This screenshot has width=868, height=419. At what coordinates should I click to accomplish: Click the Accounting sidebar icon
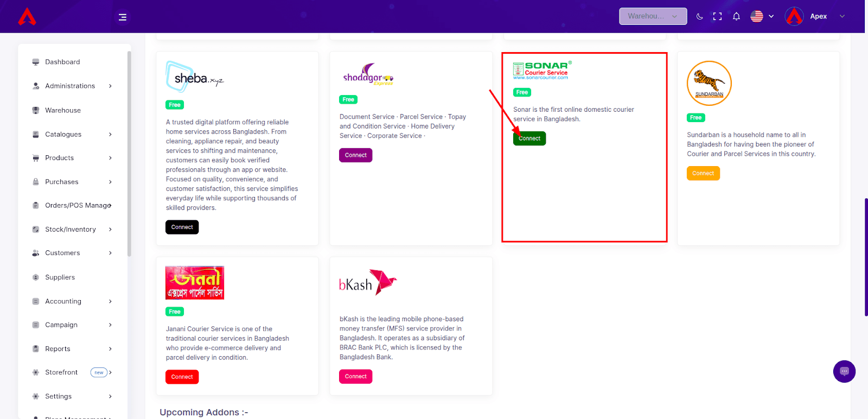click(36, 301)
